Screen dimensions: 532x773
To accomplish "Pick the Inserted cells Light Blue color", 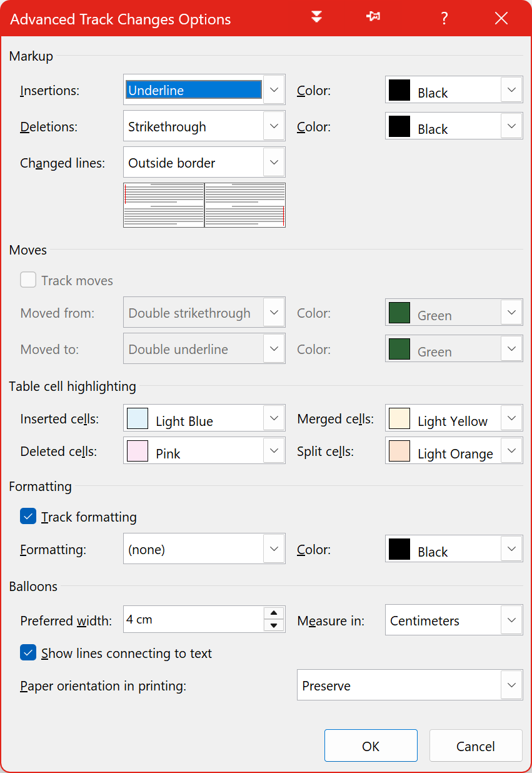I will tap(204, 418).
